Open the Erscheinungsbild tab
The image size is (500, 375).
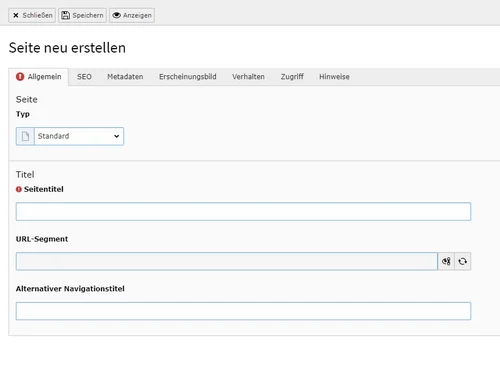tap(188, 77)
